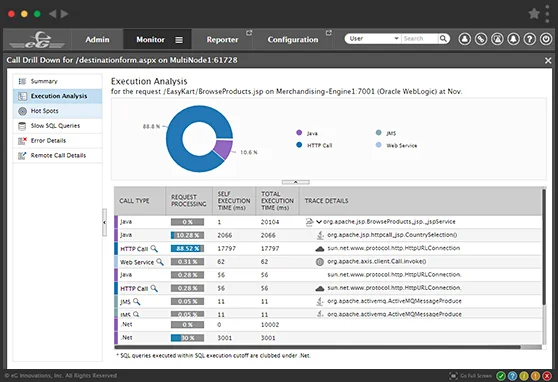The image size is (558, 382).
Task: Click the Hot Spots target icon
Action: tap(22, 111)
